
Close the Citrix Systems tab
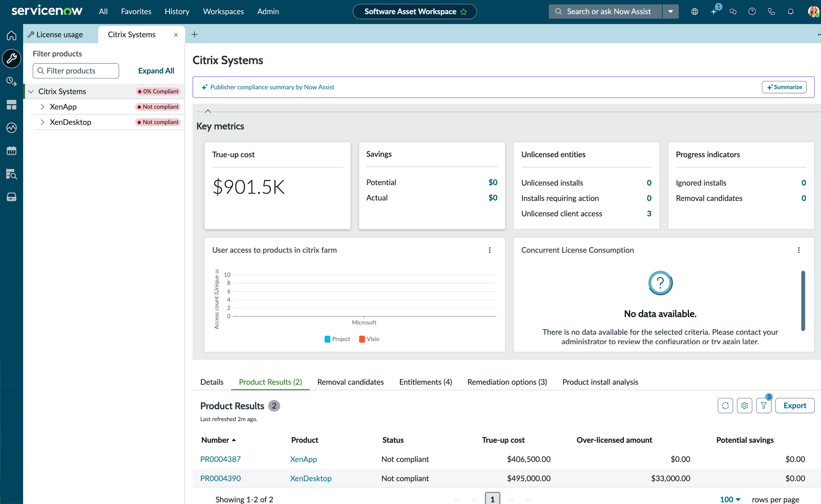176,35
